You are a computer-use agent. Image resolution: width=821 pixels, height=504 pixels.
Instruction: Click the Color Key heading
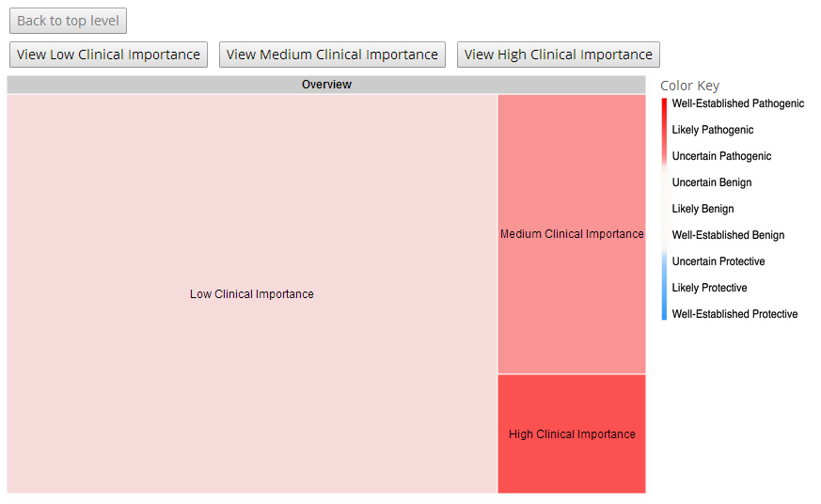pos(689,86)
